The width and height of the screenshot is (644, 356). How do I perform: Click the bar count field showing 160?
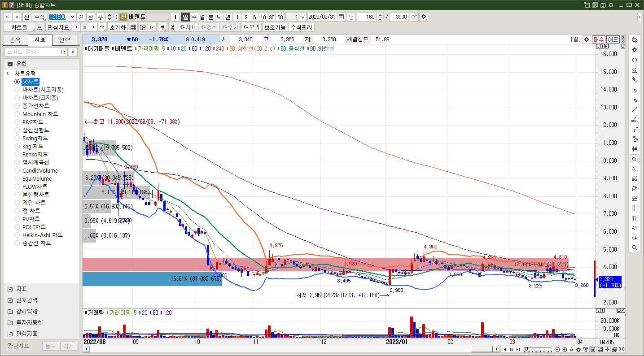click(x=367, y=17)
